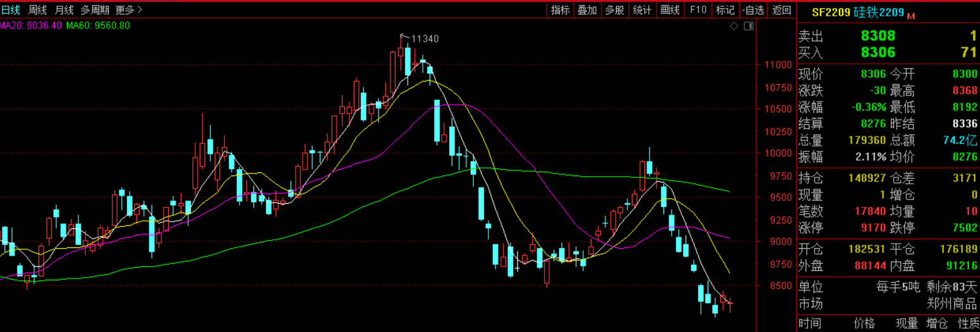
Task: Click the 统计 statistics button
Action: coord(642,10)
